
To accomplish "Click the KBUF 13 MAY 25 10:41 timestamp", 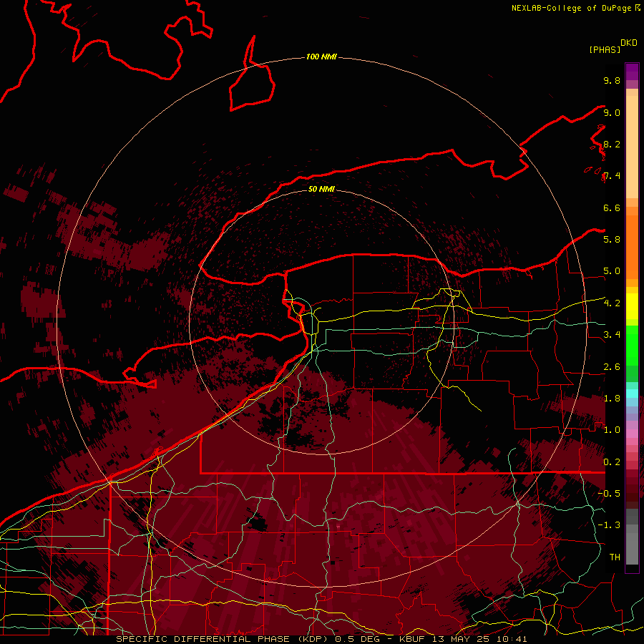I will 463,639.
